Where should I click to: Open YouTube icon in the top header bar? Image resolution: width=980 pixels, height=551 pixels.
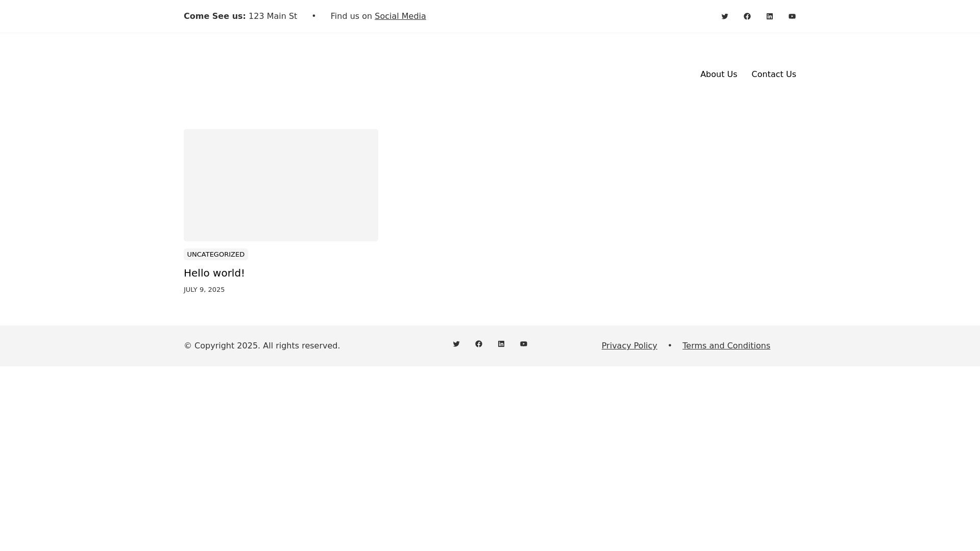pos(792,16)
